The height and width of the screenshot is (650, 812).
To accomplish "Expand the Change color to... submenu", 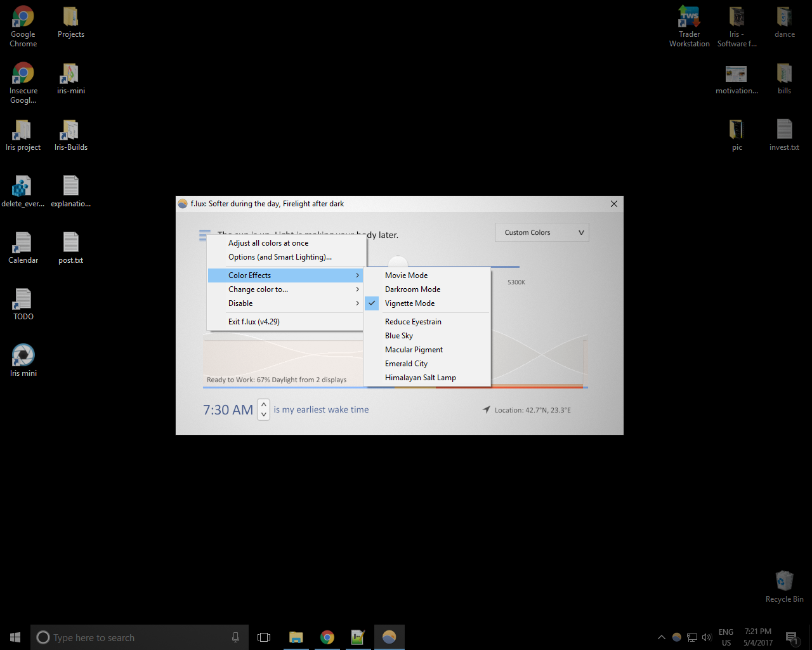I will [285, 289].
